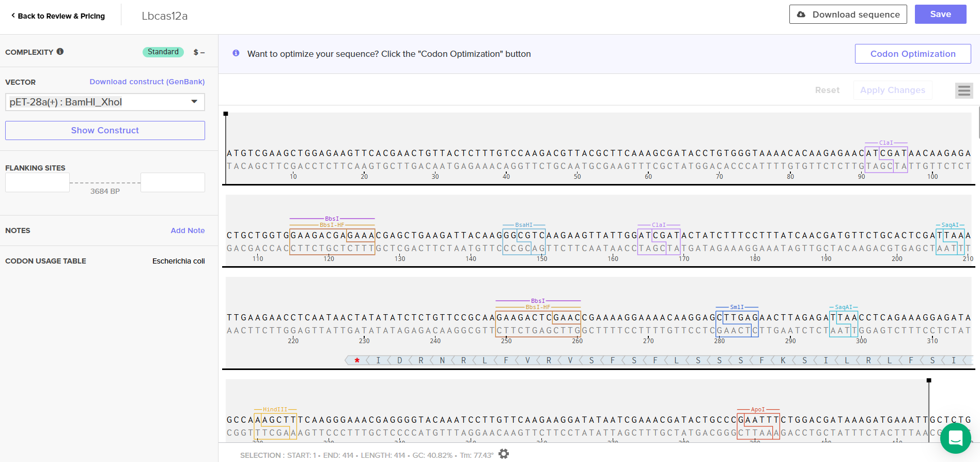Go back to Review & Pricing
This screenshot has height=462, width=980.
click(x=58, y=16)
